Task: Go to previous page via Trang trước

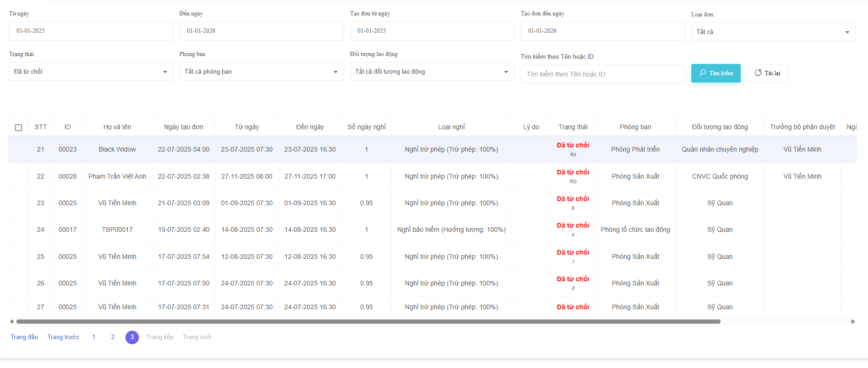Action: (x=63, y=337)
